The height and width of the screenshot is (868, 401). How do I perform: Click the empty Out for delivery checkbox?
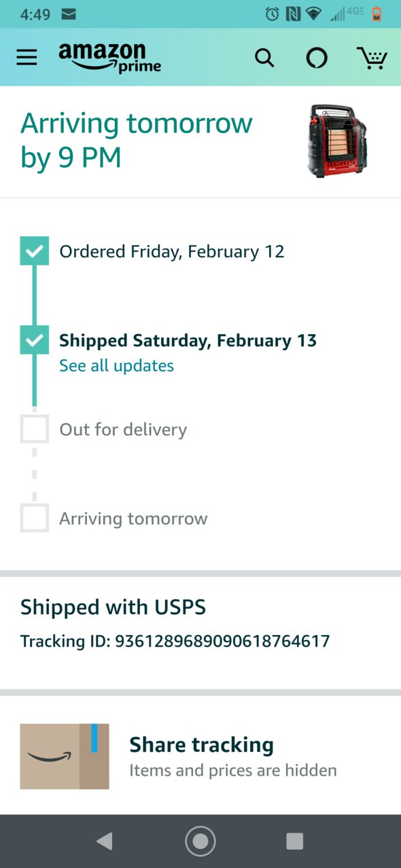[x=34, y=429]
